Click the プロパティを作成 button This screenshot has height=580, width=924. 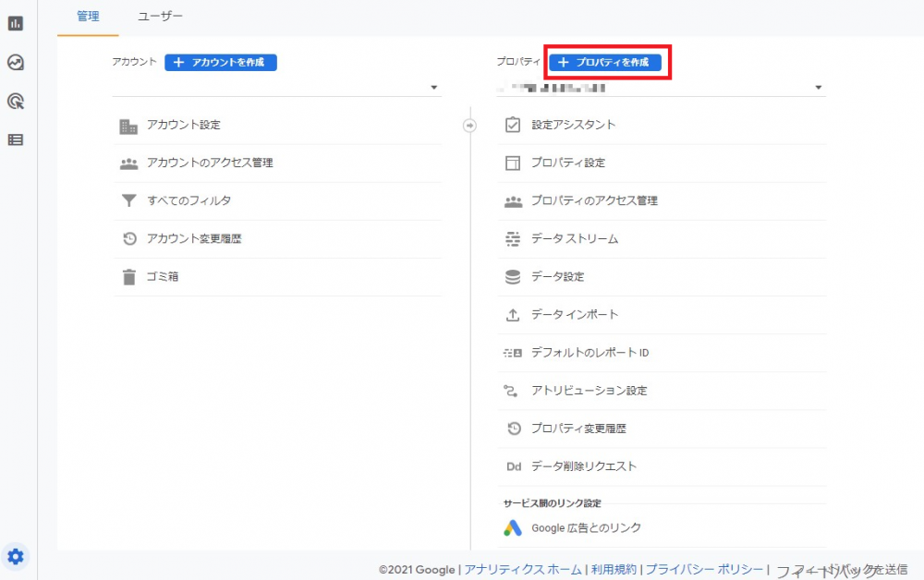(605, 63)
